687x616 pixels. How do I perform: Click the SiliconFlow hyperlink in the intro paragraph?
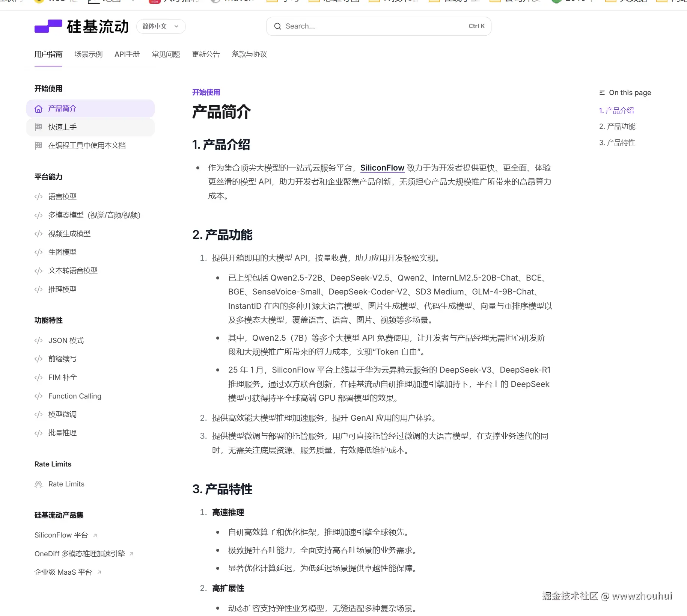click(382, 168)
